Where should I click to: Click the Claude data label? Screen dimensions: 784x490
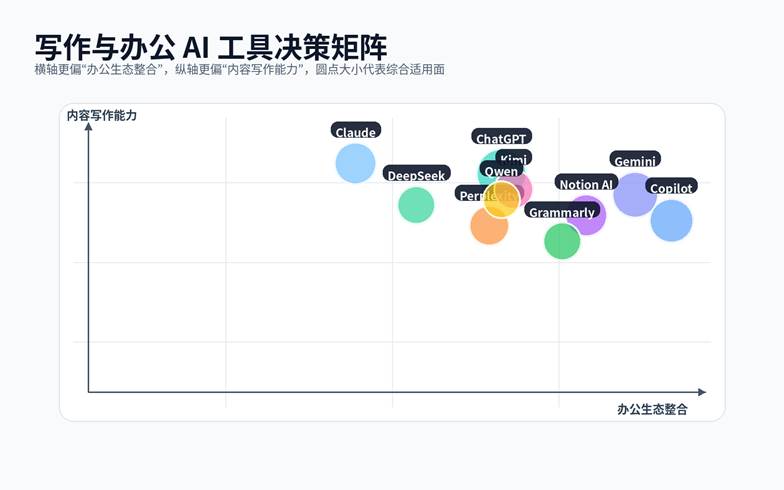tap(356, 132)
